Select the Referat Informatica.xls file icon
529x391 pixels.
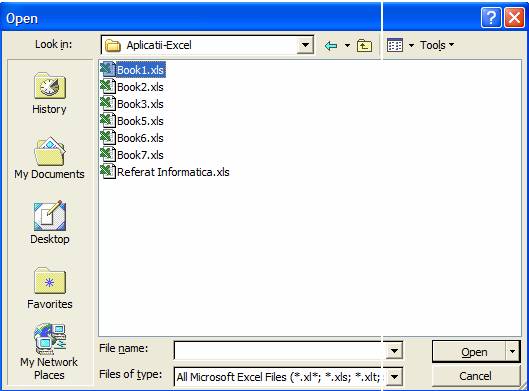108,171
